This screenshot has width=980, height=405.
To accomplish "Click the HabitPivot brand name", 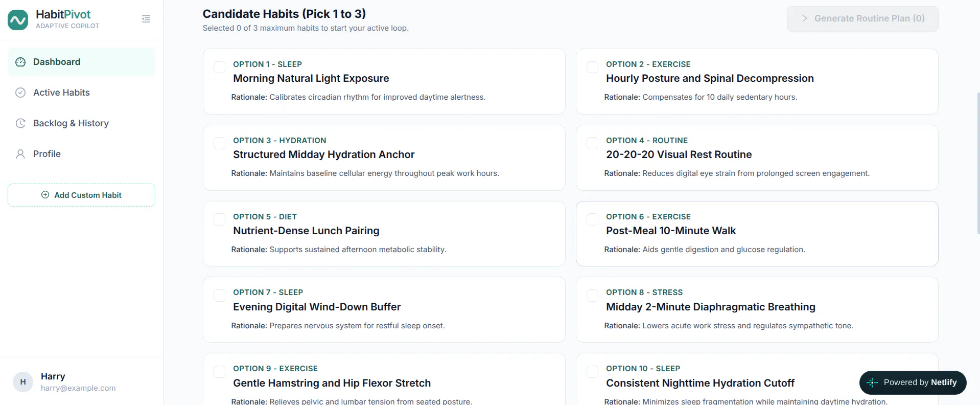I will pyautogui.click(x=63, y=14).
